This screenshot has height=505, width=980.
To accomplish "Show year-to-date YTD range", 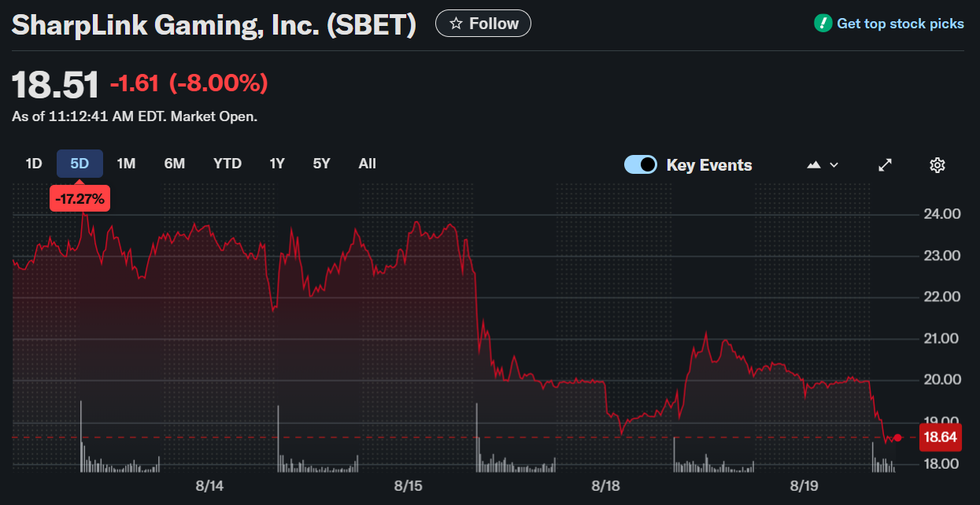I will coord(227,164).
